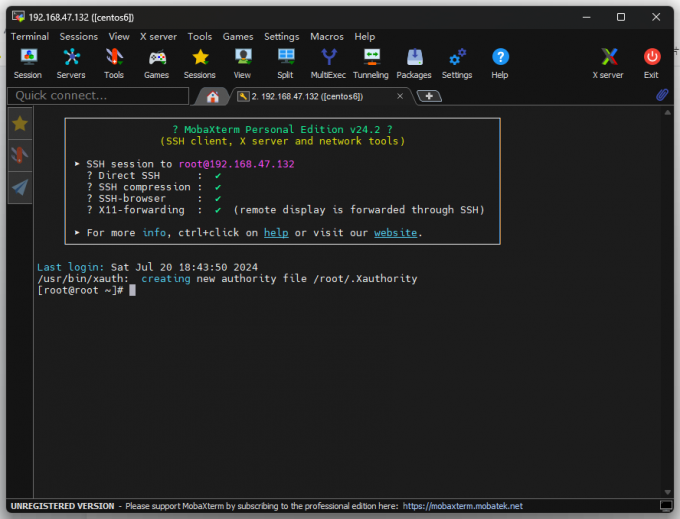
Task: Open the Settings menu
Action: [x=282, y=36]
